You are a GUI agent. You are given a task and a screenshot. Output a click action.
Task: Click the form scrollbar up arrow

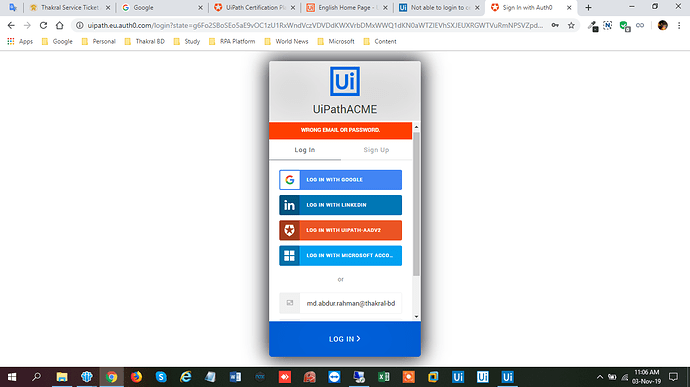click(x=416, y=127)
